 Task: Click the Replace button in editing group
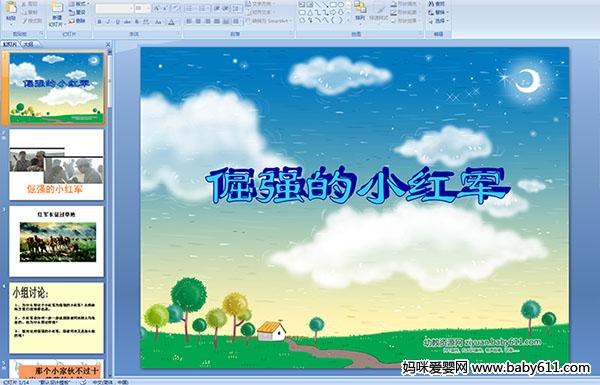pos(437,12)
